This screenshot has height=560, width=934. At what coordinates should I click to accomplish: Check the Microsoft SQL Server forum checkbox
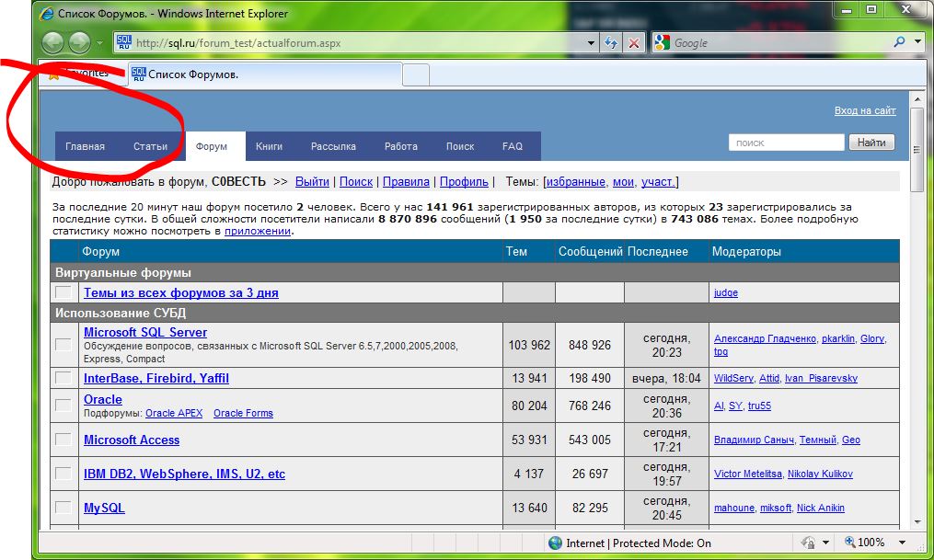click(x=63, y=344)
